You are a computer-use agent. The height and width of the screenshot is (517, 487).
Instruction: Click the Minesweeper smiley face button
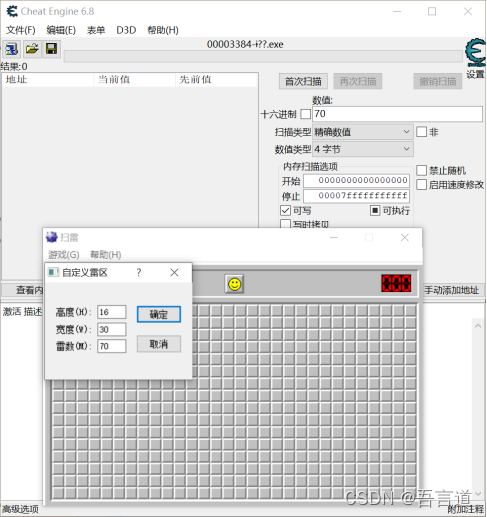click(234, 284)
